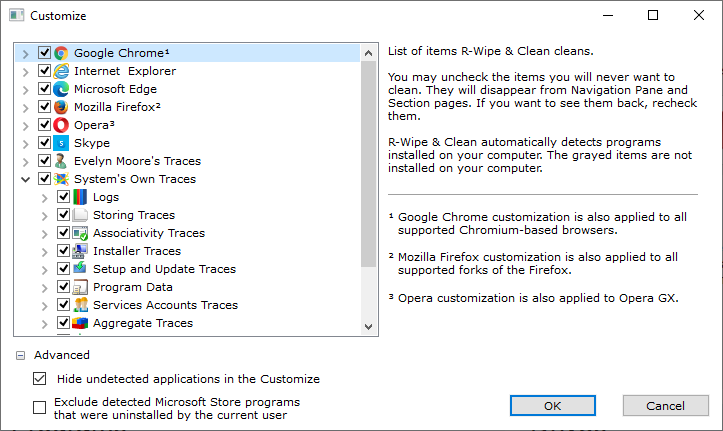Click the Microsoft Edge icon

61,89
